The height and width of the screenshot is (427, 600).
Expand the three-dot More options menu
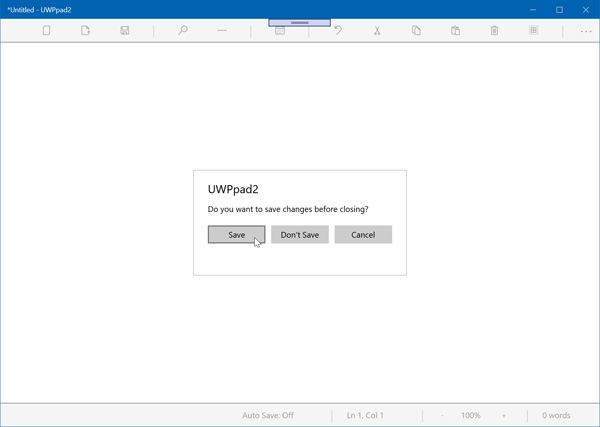586,31
